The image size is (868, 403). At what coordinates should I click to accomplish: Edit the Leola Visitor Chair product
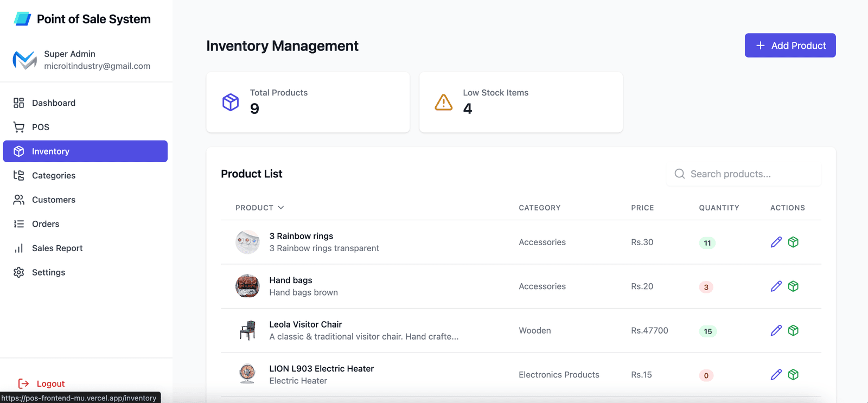(x=776, y=330)
